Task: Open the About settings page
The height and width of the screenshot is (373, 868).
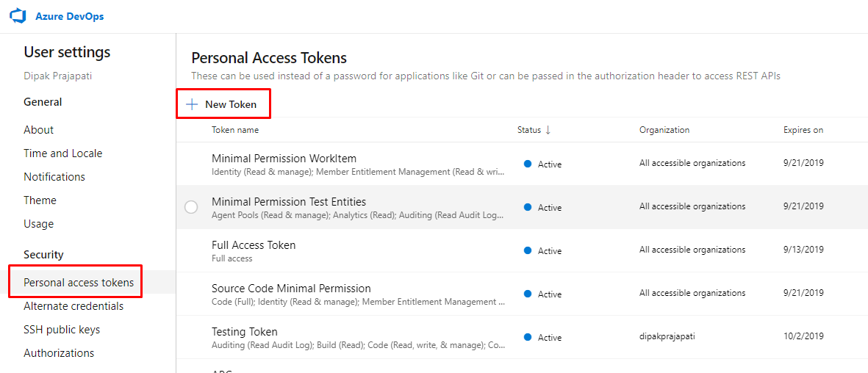Action: pyautogui.click(x=39, y=130)
